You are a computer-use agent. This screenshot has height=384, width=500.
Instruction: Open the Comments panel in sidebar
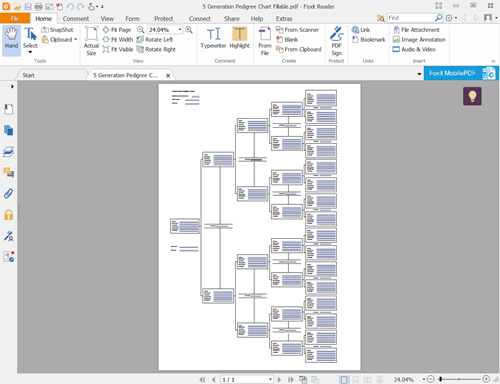pos(9,172)
